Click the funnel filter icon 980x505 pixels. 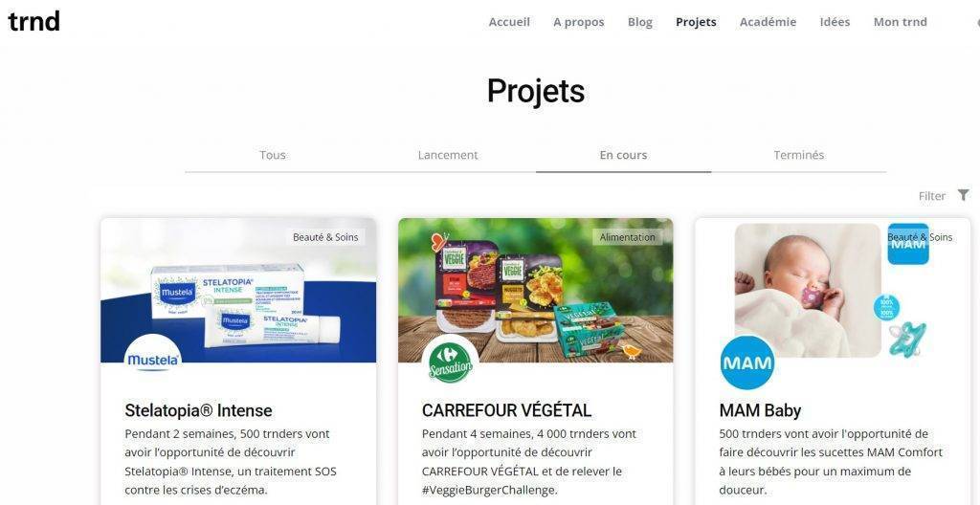point(963,196)
